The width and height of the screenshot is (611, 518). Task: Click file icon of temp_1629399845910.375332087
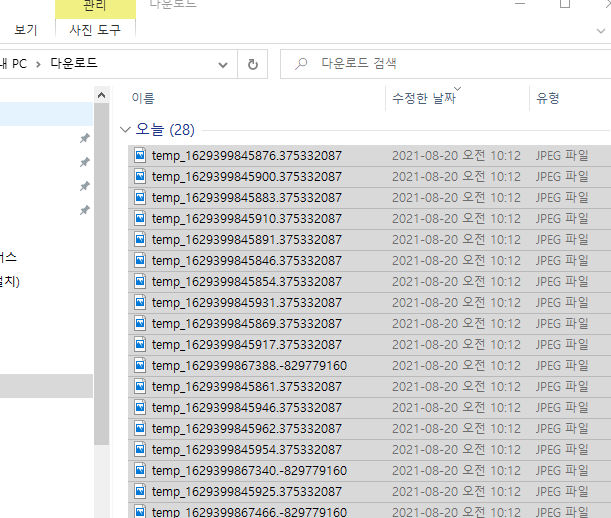(x=140, y=218)
